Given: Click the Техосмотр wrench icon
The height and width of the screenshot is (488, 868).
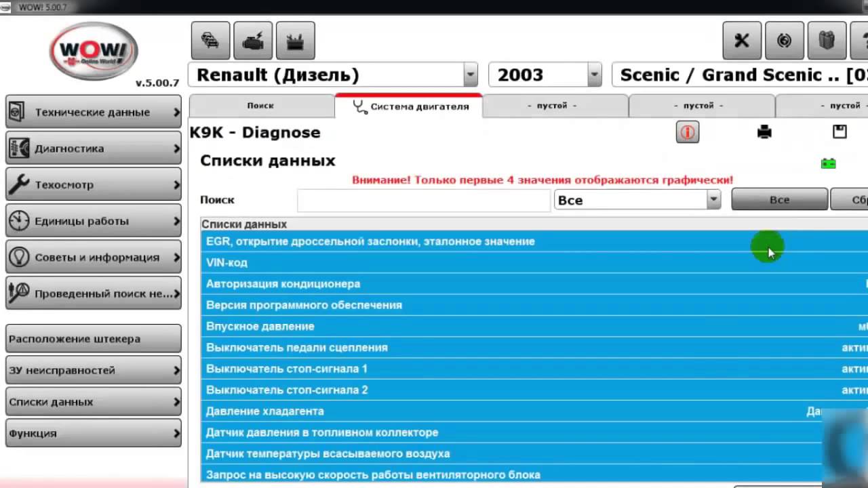Looking at the screenshot, I should click(19, 184).
